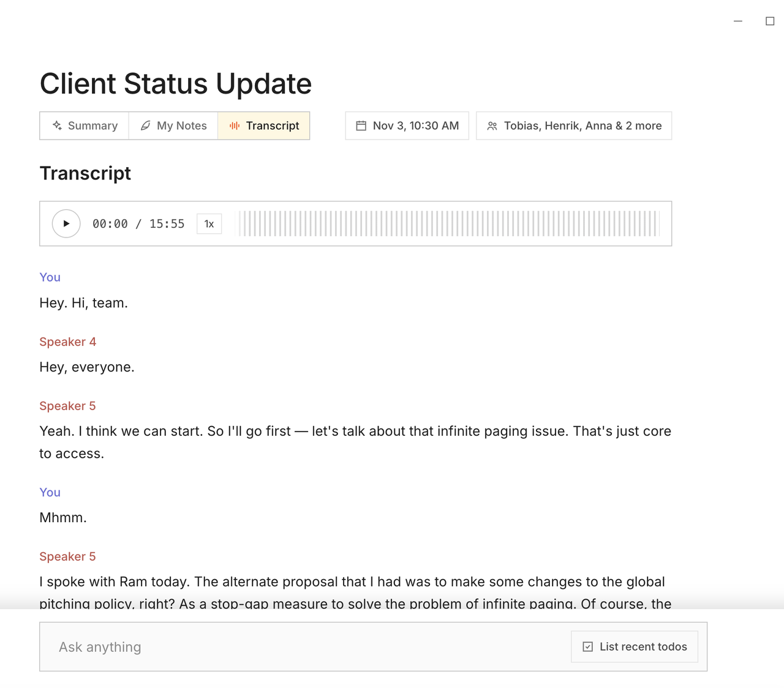Click the checkbox icon in List recent todos

click(588, 647)
